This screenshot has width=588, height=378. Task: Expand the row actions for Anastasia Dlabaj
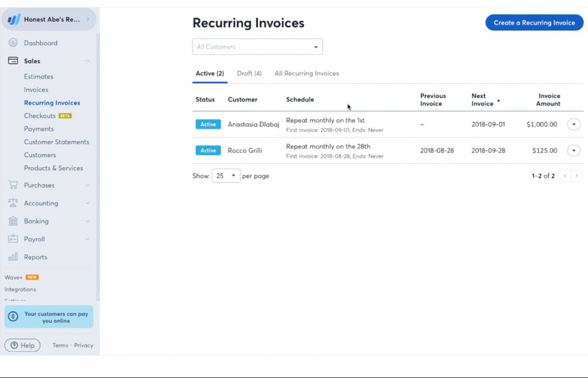pyautogui.click(x=574, y=124)
